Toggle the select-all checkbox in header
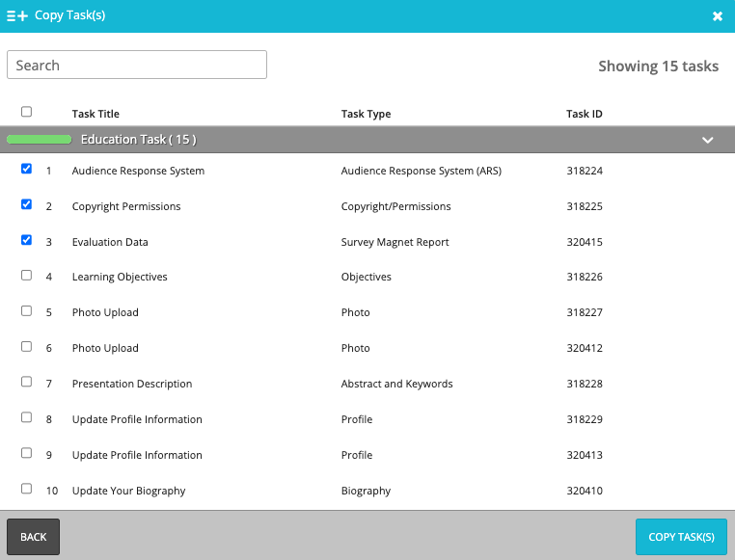This screenshot has height=560, width=735. 27,112
